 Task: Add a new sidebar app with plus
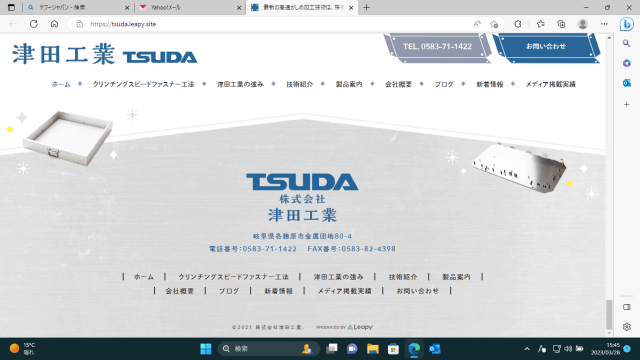[x=627, y=104]
